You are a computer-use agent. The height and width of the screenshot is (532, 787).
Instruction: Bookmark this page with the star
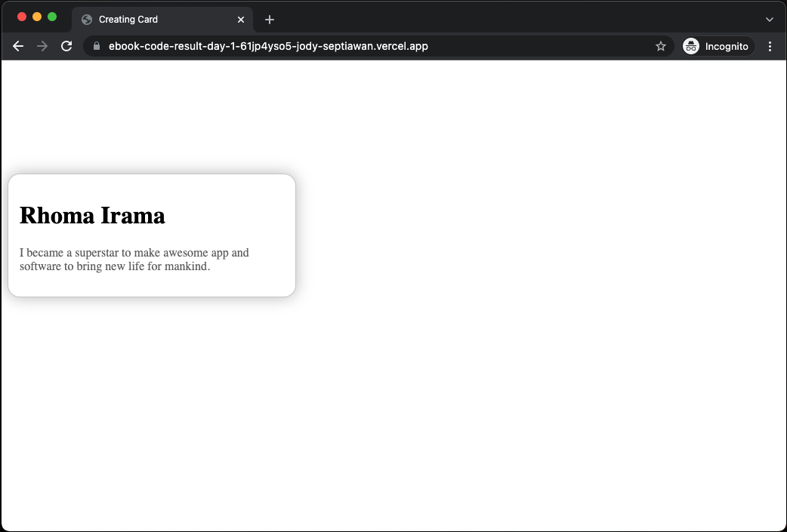pos(661,46)
